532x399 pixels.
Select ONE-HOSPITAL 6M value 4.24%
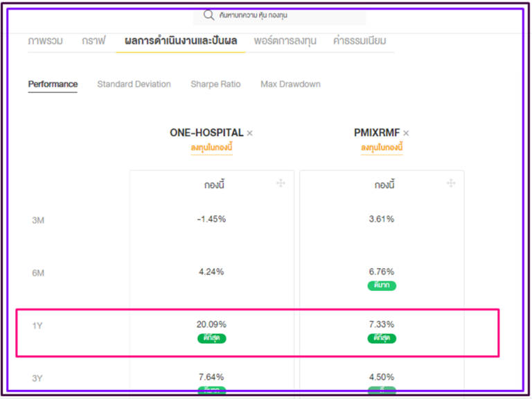point(211,272)
